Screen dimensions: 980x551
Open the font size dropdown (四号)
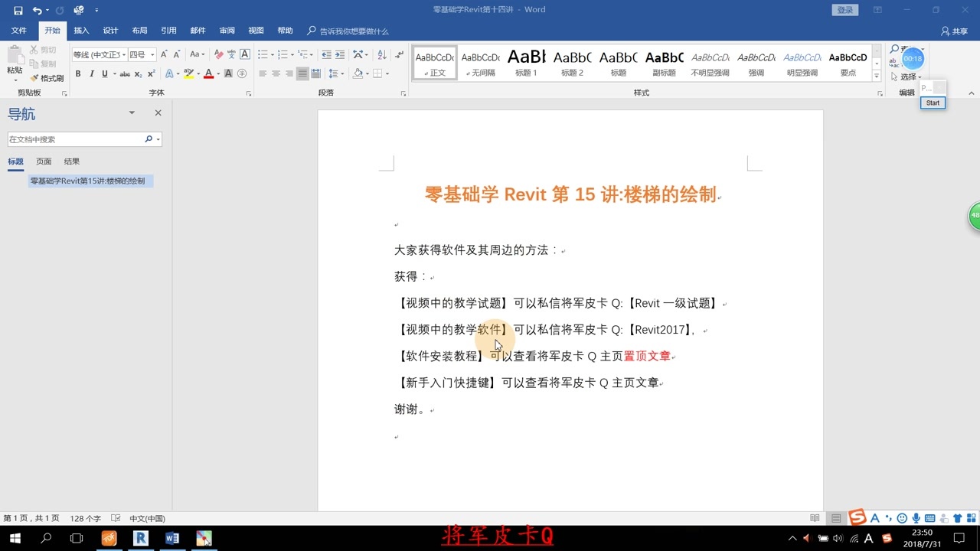[x=152, y=54]
